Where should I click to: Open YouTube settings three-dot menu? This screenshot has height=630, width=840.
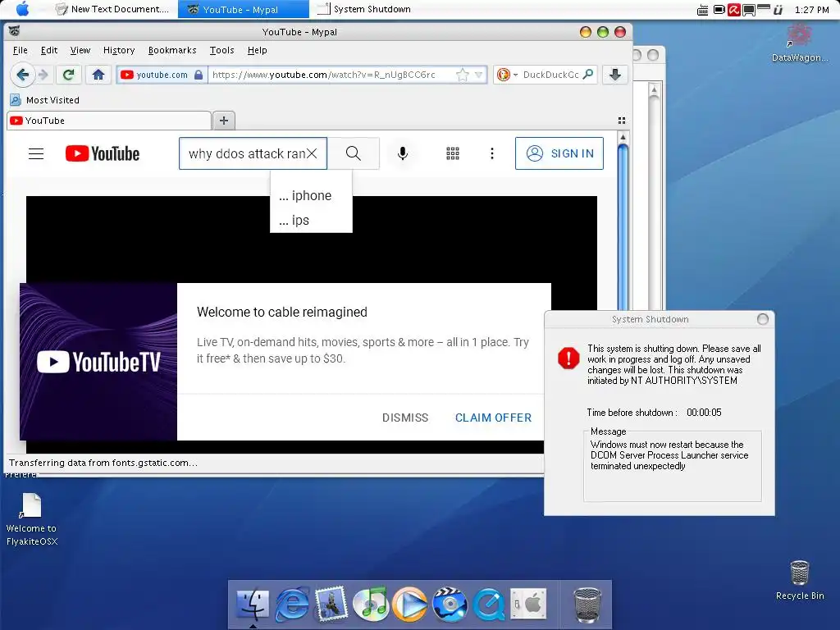(492, 153)
